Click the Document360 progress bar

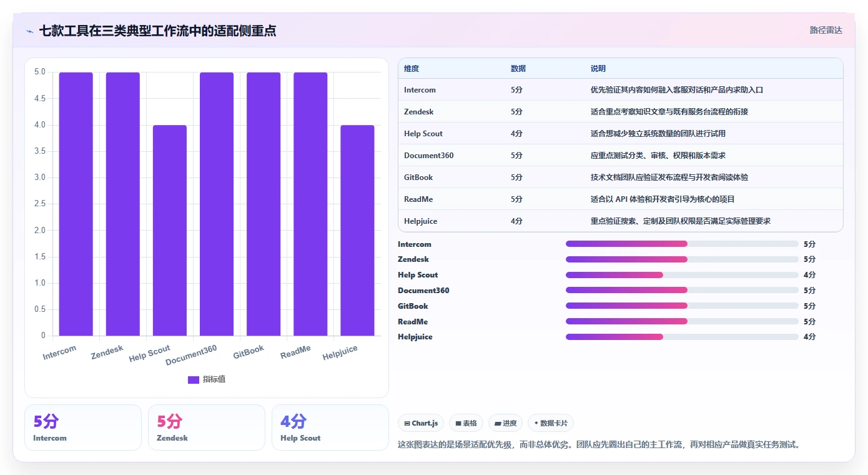pyautogui.click(x=682, y=290)
